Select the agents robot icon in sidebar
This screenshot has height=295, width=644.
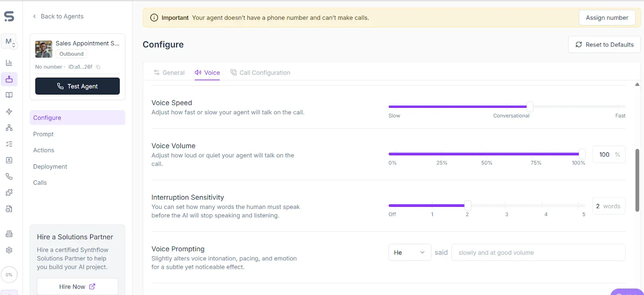[9, 79]
